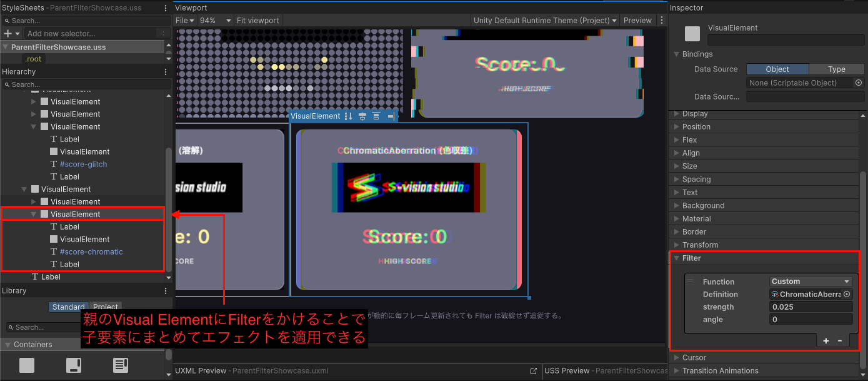The image size is (868, 381).
Task: Select the ScrollView container icon in Library
Action: [x=74, y=365]
